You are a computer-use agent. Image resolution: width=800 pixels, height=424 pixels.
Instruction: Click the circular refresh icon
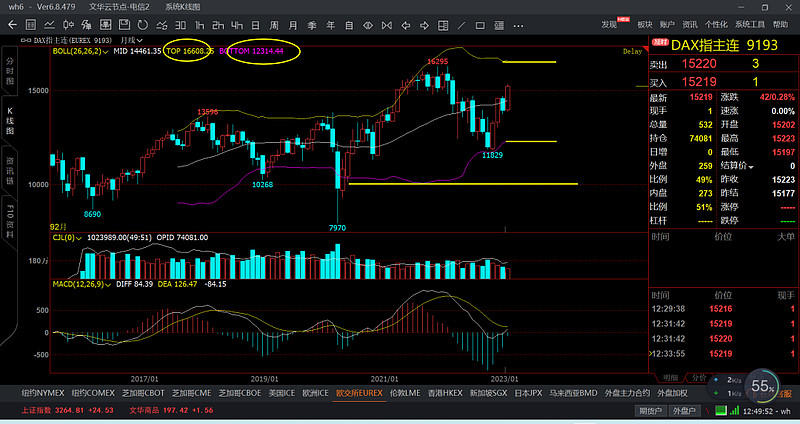pos(143,24)
